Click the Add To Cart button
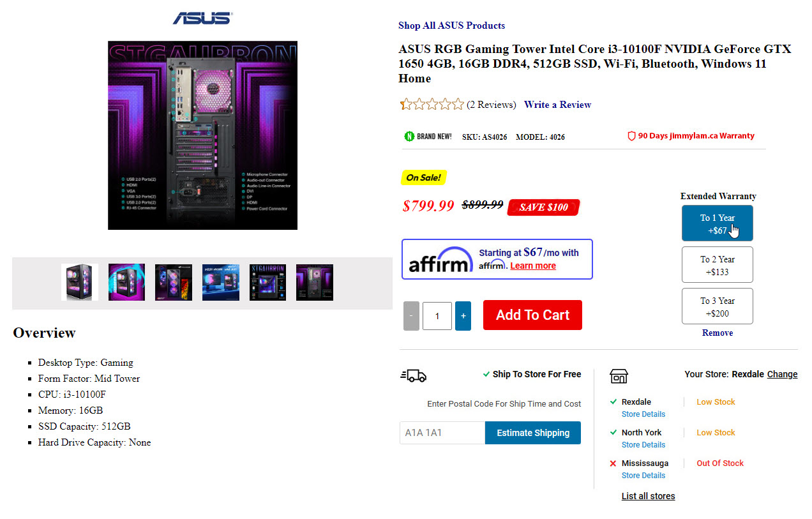The width and height of the screenshot is (812, 519). click(532, 315)
